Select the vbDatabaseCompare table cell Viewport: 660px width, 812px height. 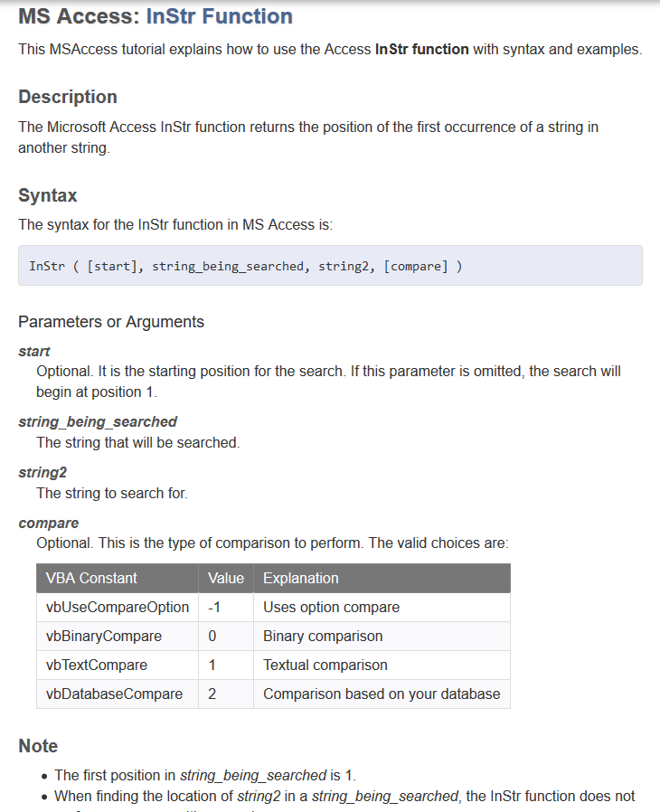coord(114,694)
